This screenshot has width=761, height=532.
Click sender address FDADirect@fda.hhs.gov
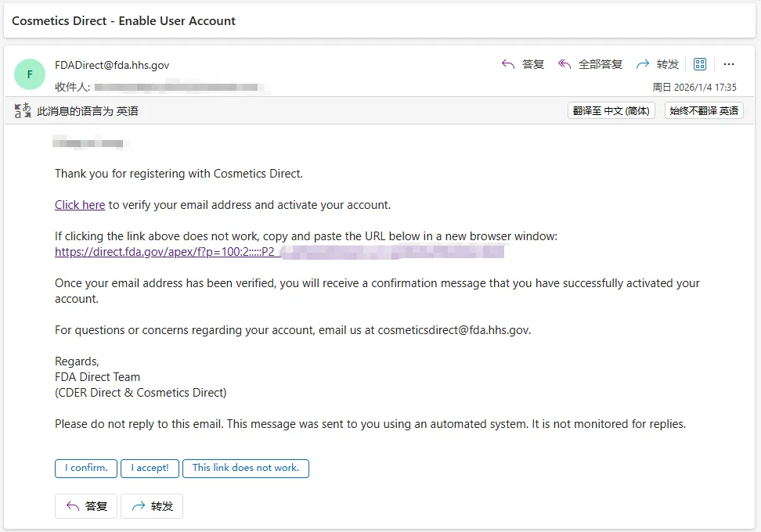pos(112,65)
